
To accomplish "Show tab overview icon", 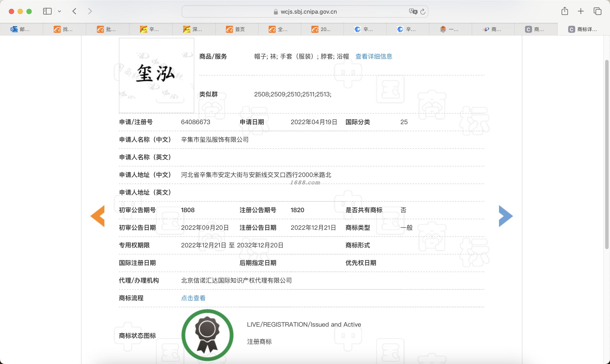I will pos(597,11).
